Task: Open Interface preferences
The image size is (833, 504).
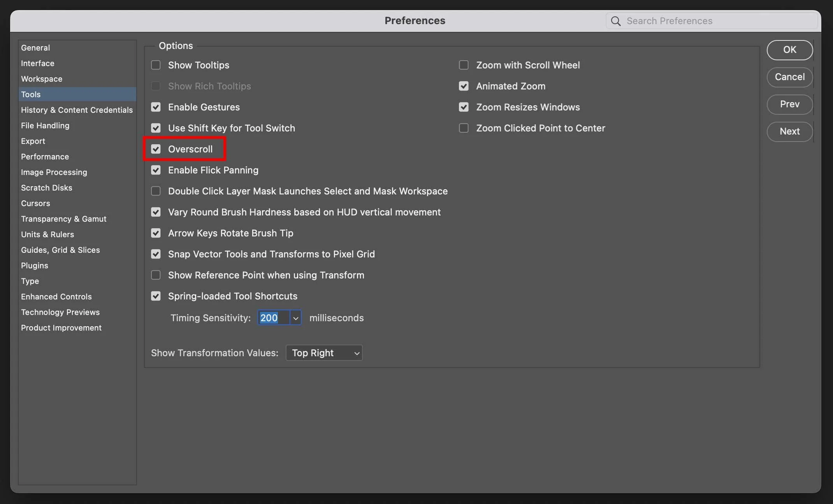Action: (77, 63)
